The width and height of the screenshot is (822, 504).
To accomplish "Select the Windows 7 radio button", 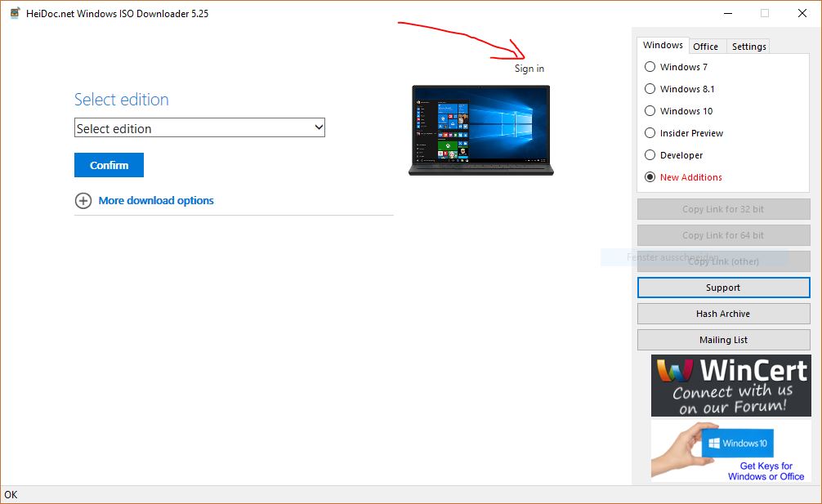I will pos(650,66).
